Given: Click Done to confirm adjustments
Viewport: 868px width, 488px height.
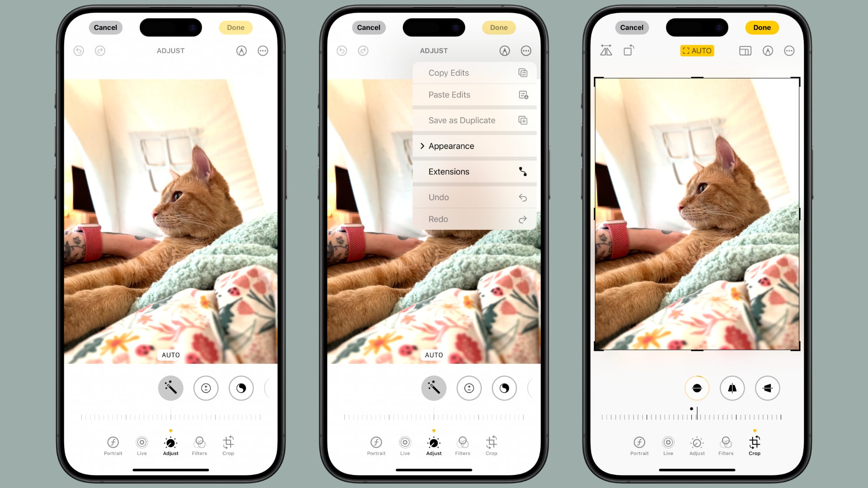Looking at the screenshot, I should coord(235,27).
